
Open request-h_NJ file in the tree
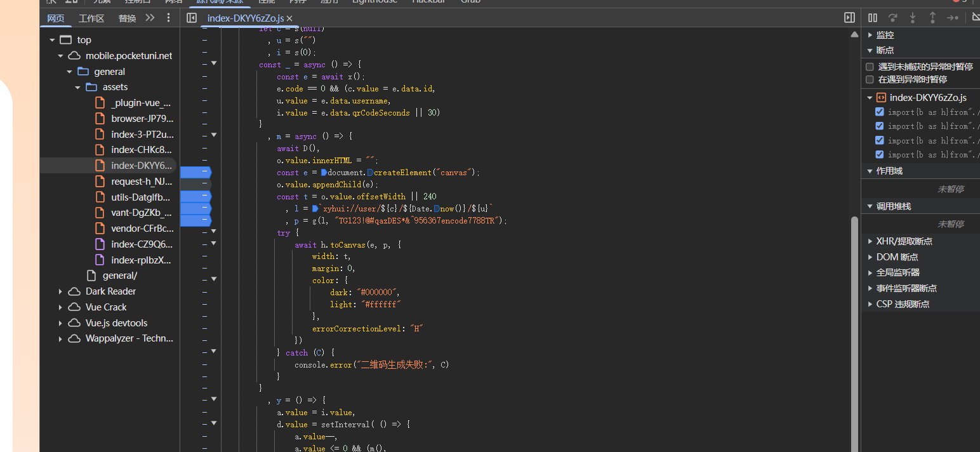pos(142,182)
